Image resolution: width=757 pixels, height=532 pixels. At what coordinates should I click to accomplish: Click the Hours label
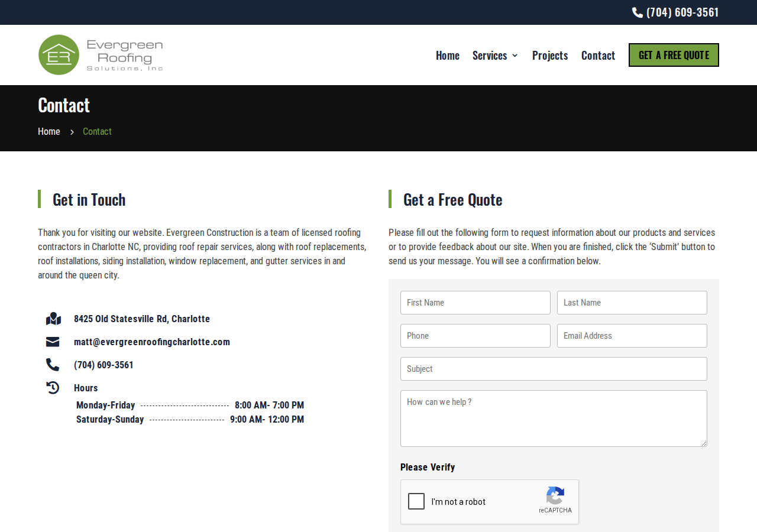click(86, 388)
